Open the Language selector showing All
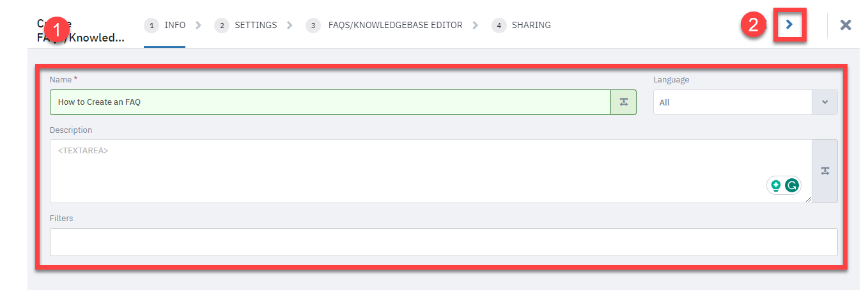This screenshot has width=868, height=299. point(745,102)
